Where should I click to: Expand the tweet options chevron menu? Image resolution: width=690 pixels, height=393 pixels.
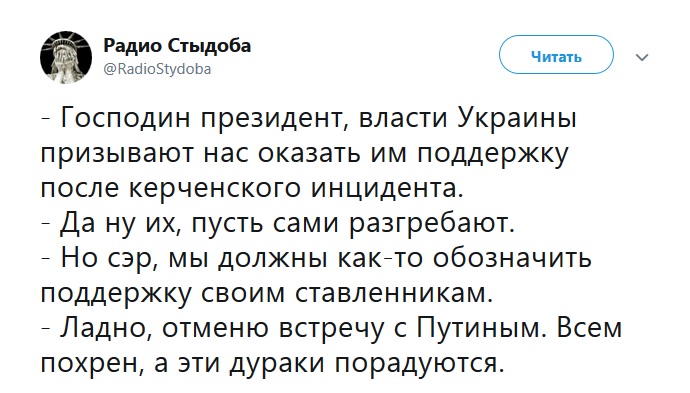tap(642, 58)
